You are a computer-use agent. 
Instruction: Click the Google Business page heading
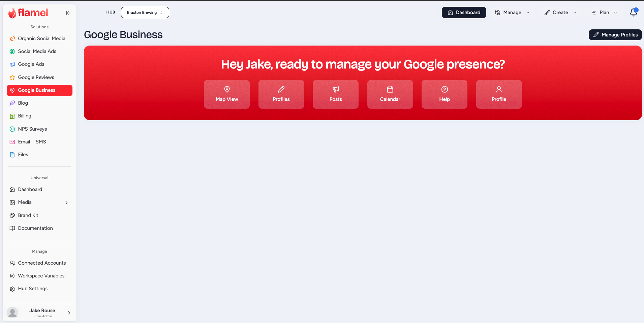[123, 35]
